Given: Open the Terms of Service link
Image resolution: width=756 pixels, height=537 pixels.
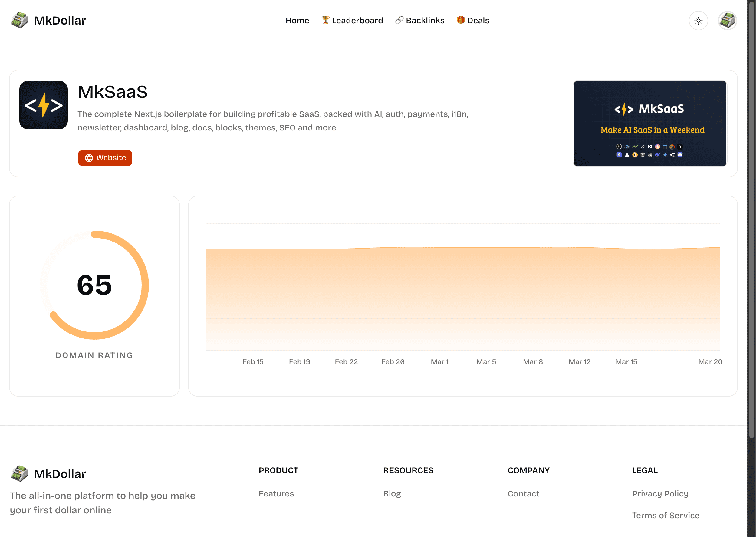Looking at the screenshot, I should [666, 515].
